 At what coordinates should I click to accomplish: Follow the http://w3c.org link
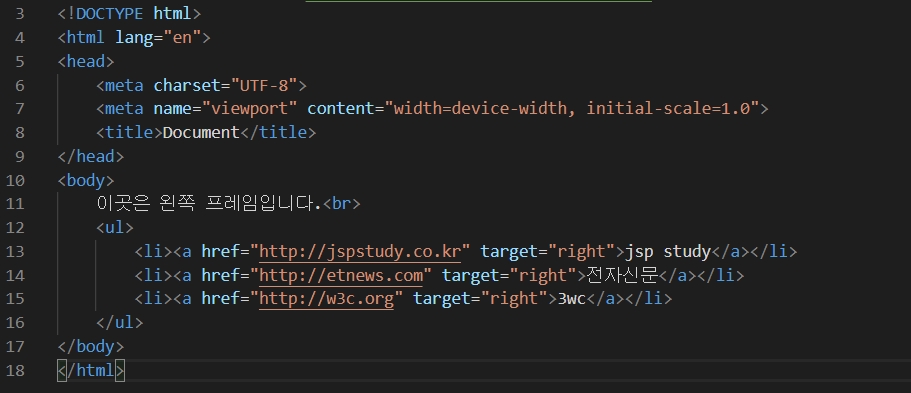(326, 298)
